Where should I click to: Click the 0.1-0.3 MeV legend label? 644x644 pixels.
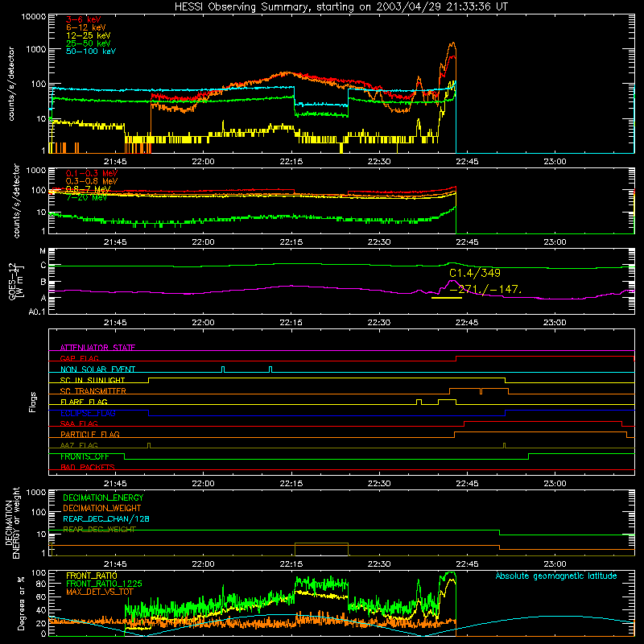point(92,173)
